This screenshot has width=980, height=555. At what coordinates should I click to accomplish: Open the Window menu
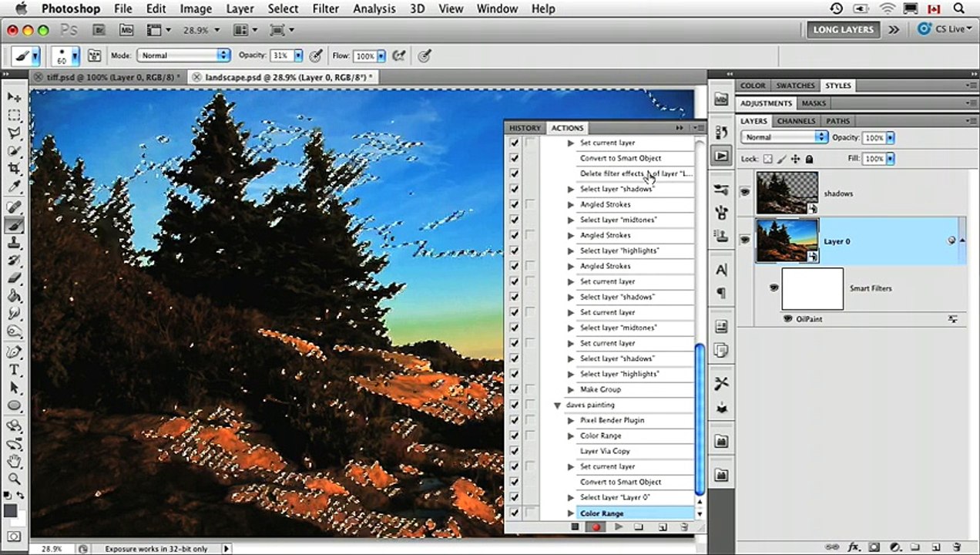pyautogui.click(x=497, y=8)
